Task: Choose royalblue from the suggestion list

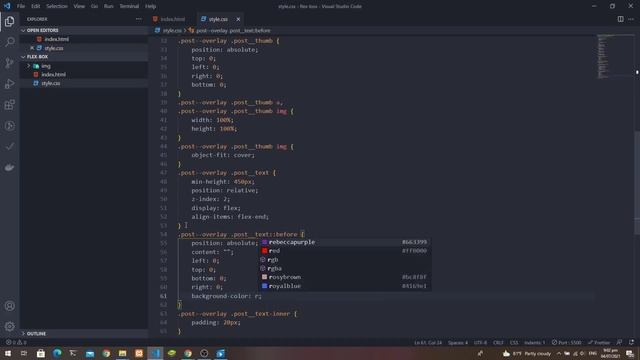Action: [x=345, y=286]
